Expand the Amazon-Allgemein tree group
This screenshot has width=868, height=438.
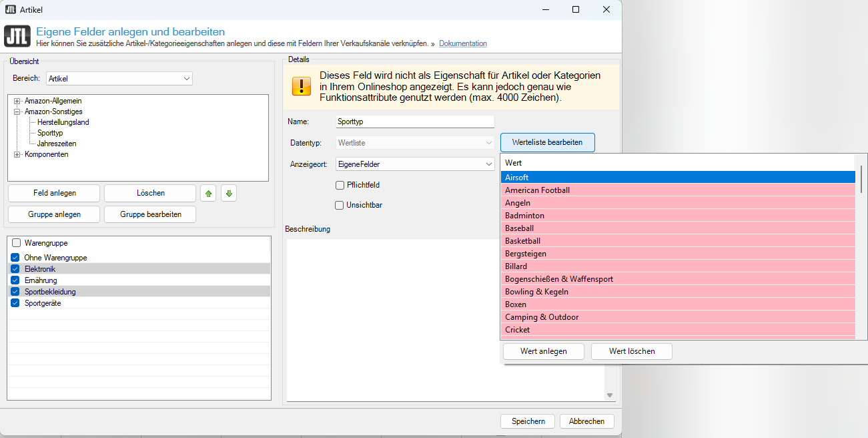point(17,101)
